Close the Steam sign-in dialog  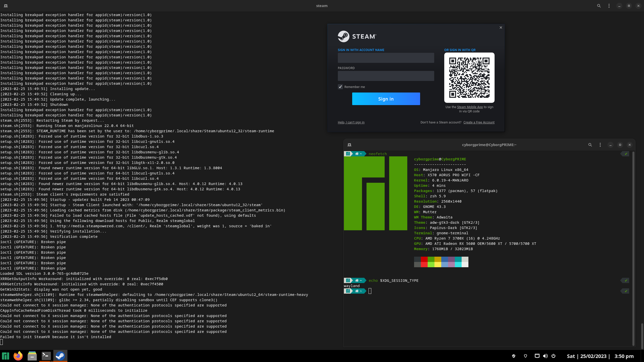tap(501, 28)
